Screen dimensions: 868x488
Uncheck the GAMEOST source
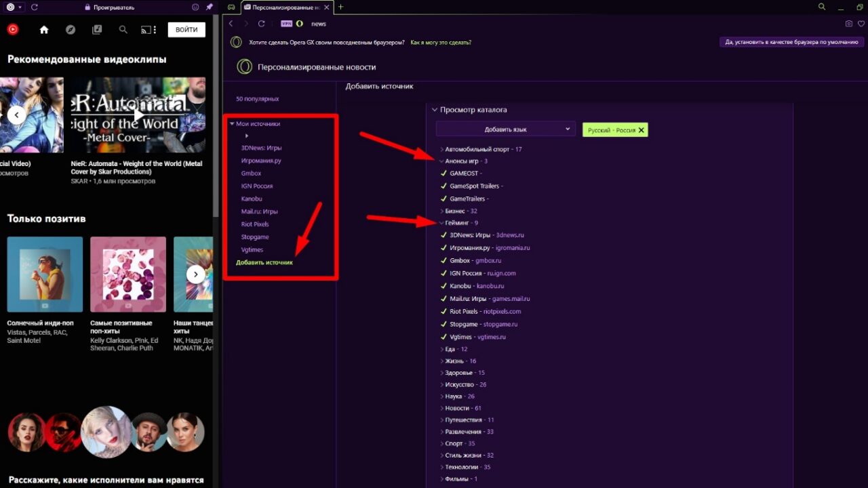click(x=443, y=174)
